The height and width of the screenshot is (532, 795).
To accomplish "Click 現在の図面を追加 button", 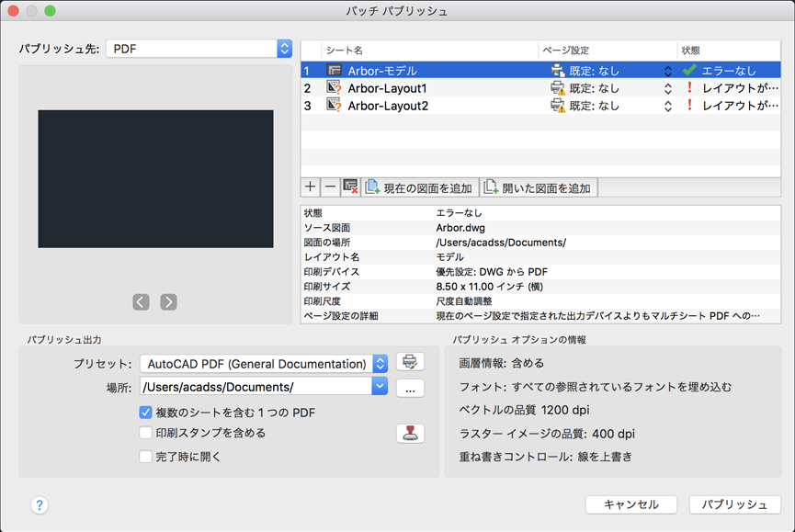I will point(419,187).
